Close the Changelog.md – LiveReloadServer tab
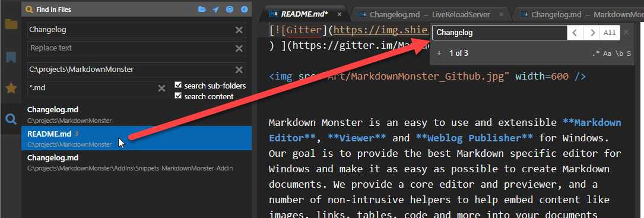The image size is (644, 218). 501,14
